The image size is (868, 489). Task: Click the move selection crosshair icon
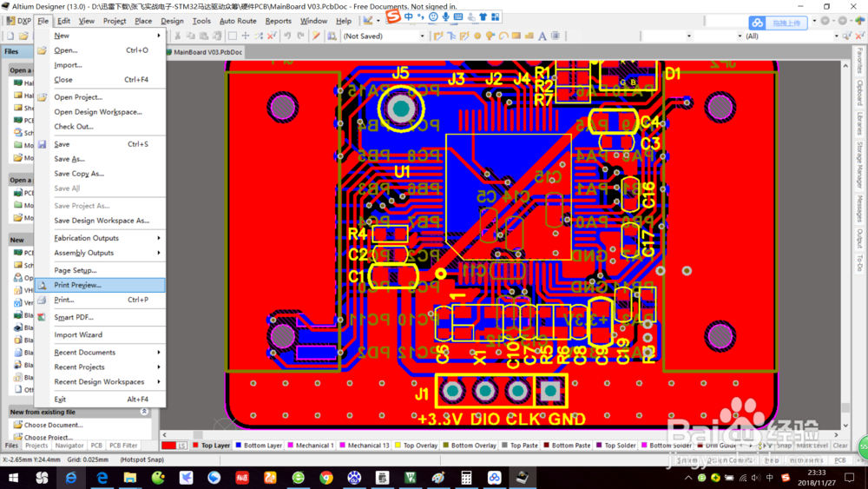[246, 36]
